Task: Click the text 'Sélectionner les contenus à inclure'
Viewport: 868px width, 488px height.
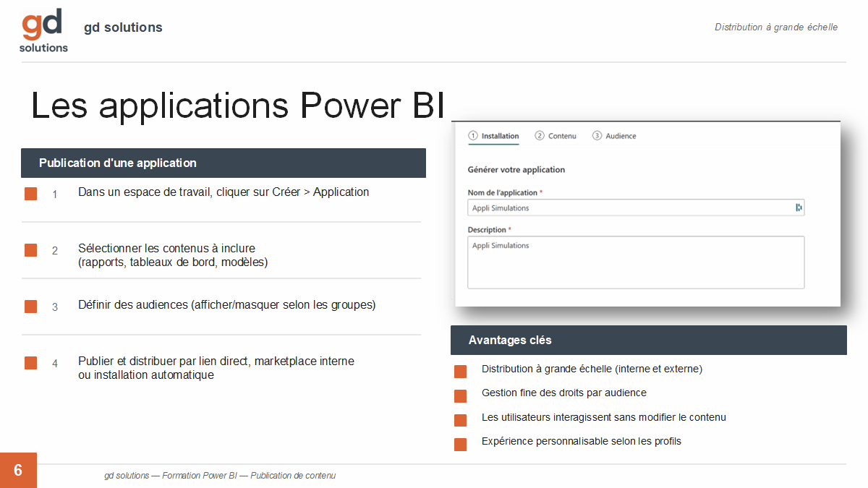Action: coord(166,249)
